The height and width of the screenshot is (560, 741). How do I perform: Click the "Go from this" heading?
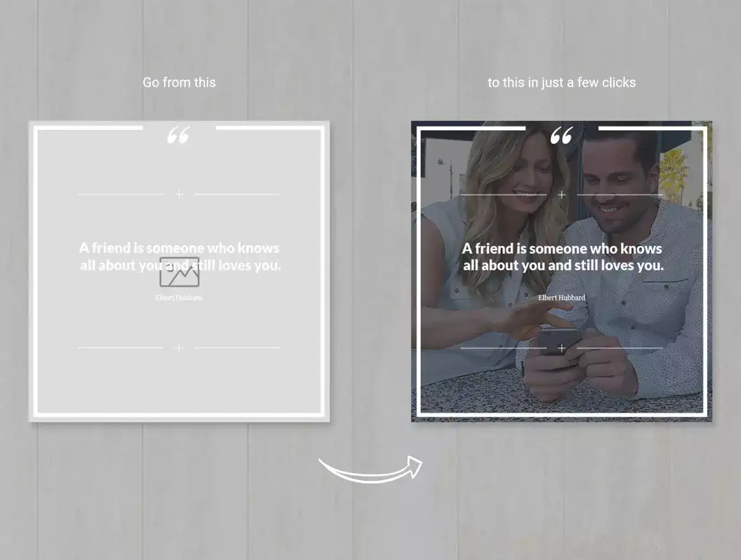(x=179, y=82)
